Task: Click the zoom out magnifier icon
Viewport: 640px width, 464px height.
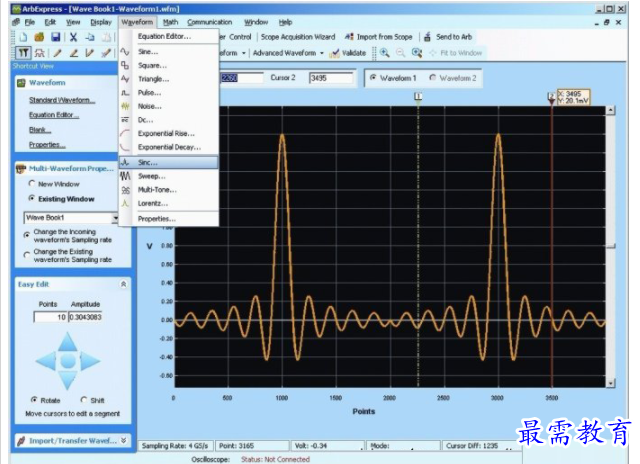Action: pyautogui.click(x=400, y=53)
